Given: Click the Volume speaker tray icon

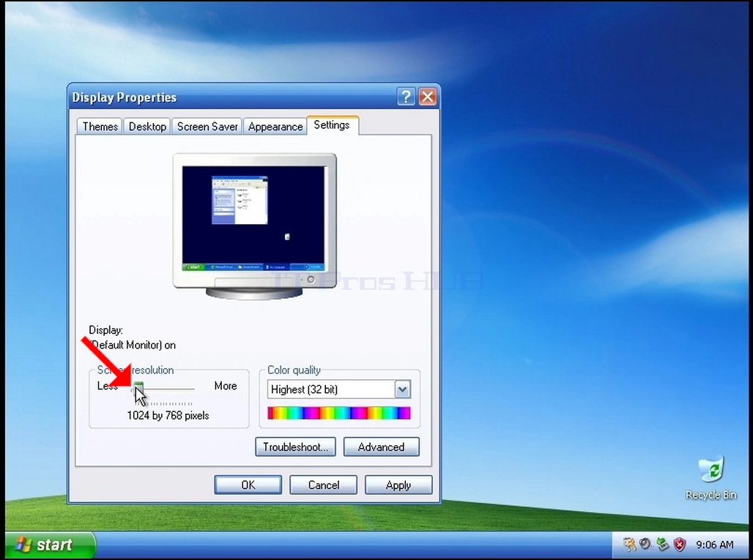Looking at the screenshot, I should pos(645,544).
